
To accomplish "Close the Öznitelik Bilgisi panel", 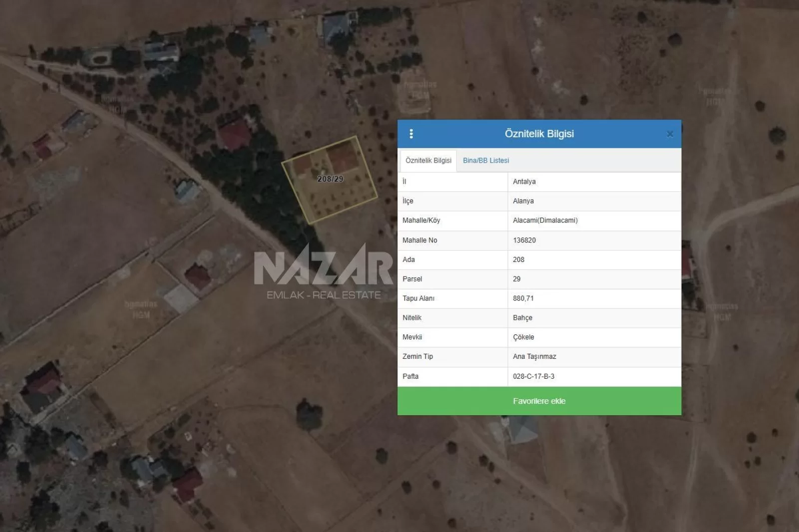I will (670, 134).
